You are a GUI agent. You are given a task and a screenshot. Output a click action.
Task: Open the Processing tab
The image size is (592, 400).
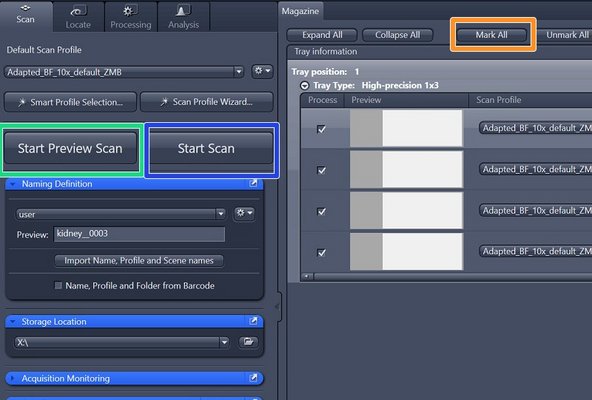(x=131, y=17)
